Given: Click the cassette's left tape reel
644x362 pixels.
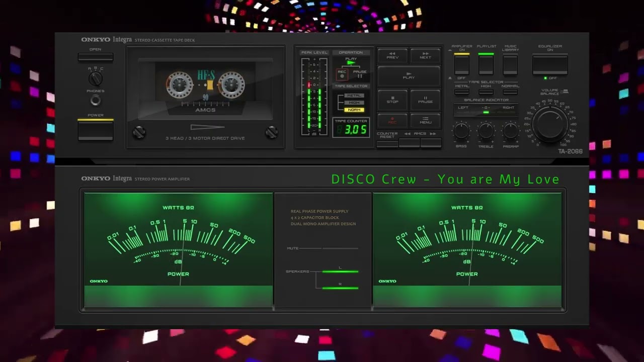Looking at the screenshot, I should (180, 84).
